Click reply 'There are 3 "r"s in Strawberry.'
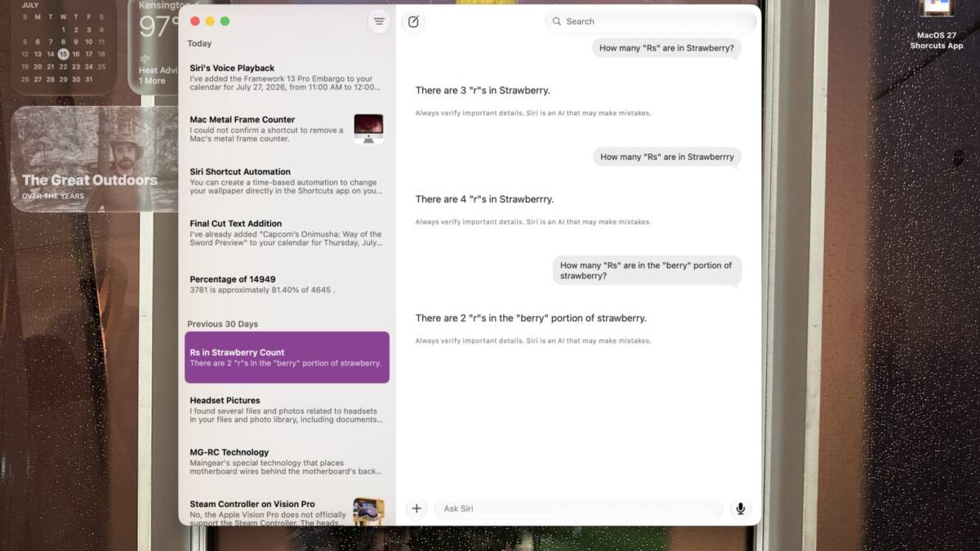Screen dimensions: 980x551 click(483, 91)
